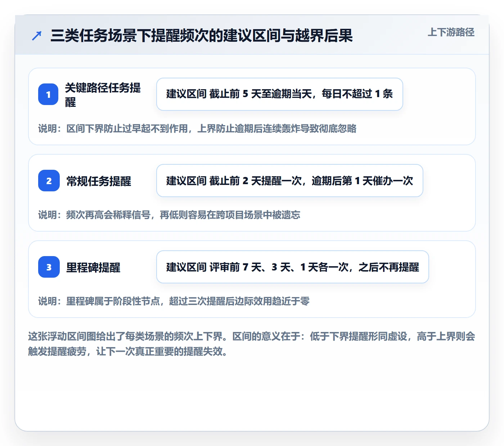Click the 常规任务提醒 heading
This screenshot has height=446, width=504.
point(99,181)
